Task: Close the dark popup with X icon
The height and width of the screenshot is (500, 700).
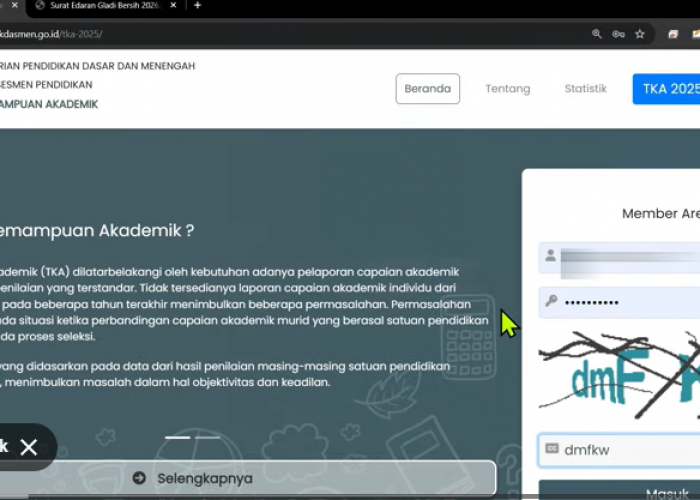Action: [29, 447]
